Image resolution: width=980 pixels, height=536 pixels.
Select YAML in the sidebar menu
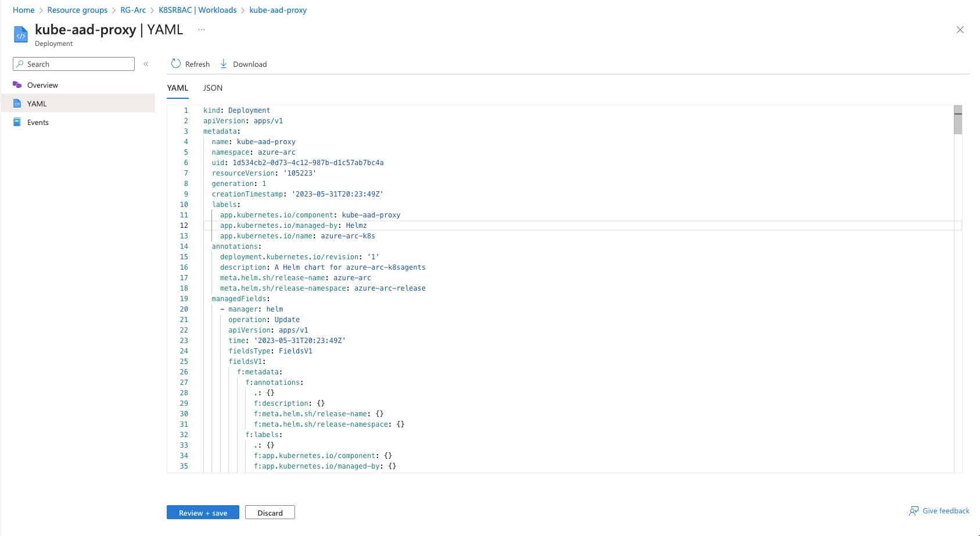pos(37,103)
